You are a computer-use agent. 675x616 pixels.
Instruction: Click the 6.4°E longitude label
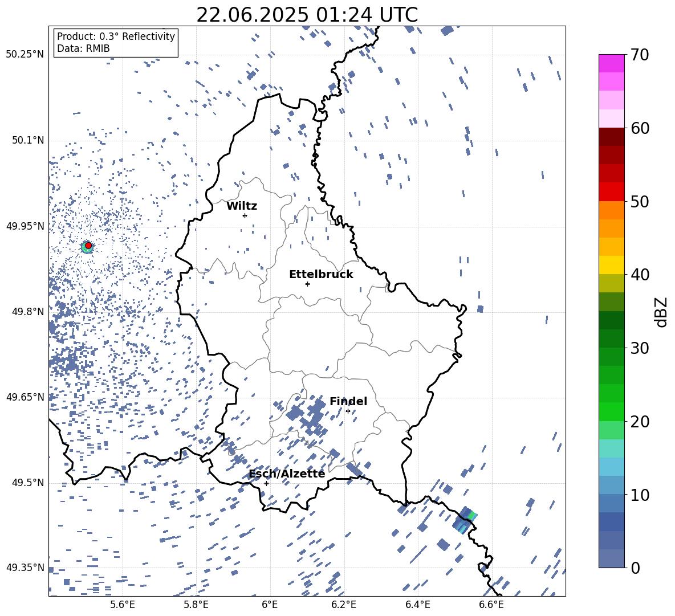[x=417, y=605]
